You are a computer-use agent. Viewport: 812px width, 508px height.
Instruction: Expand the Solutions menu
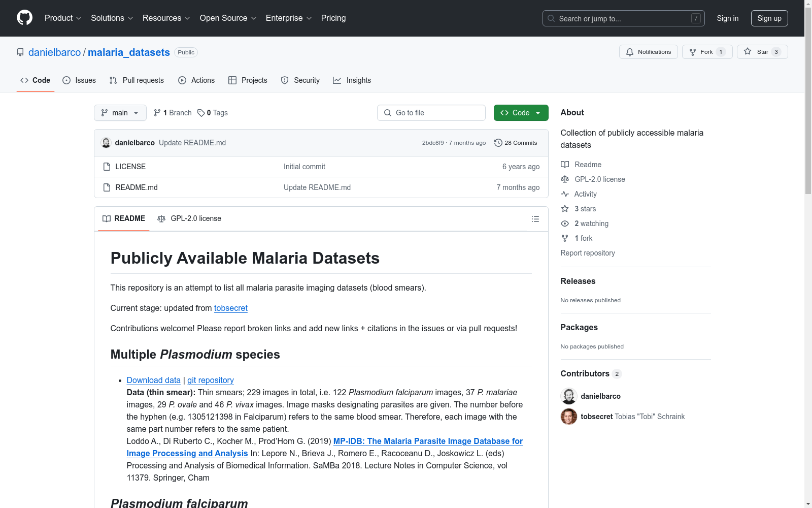tap(112, 18)
